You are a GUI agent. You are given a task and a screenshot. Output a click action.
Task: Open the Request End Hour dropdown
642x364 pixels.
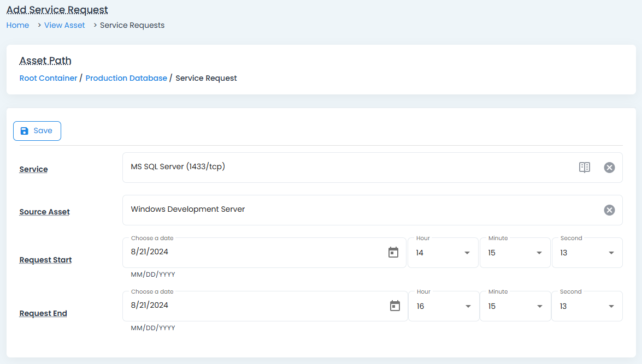pyautogui.click(x=443, y=306)
